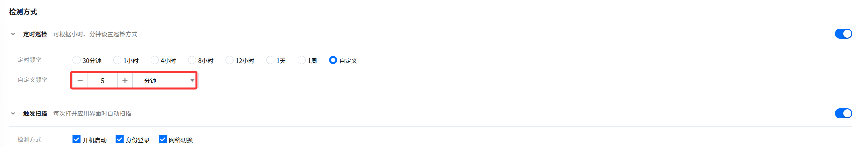The height and width of the screenshot is (147, 868).
Task: Collapse the 定时巡检 section chevron
Action: click(x=13, y=34)
